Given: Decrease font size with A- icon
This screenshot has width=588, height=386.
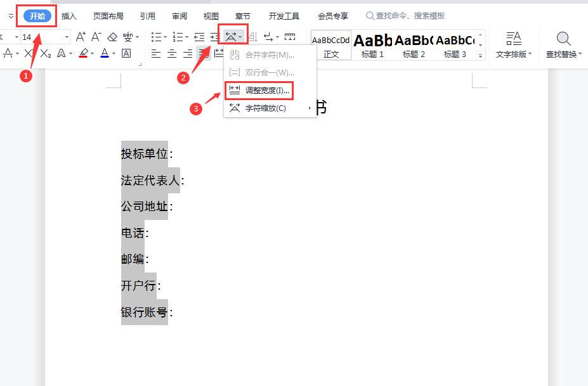Looking at the screenshot, I should click(x=96, y=37).
